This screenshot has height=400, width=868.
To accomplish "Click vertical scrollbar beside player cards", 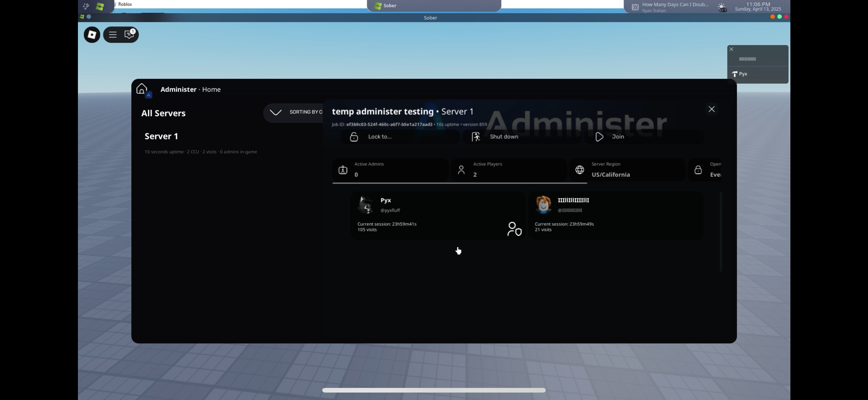I will [x=721, y=232].
